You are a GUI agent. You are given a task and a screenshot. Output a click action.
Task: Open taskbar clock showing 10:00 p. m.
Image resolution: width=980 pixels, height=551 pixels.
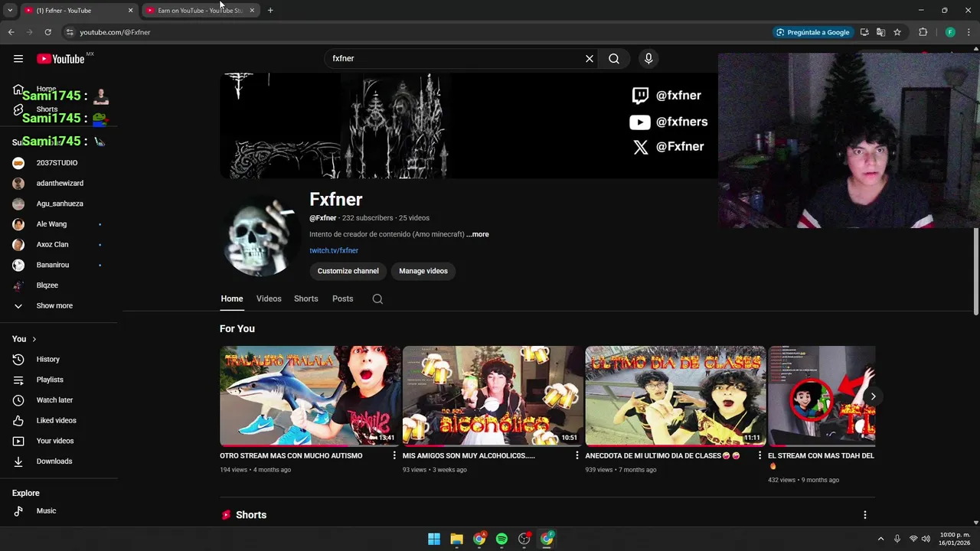pos(955,539)
